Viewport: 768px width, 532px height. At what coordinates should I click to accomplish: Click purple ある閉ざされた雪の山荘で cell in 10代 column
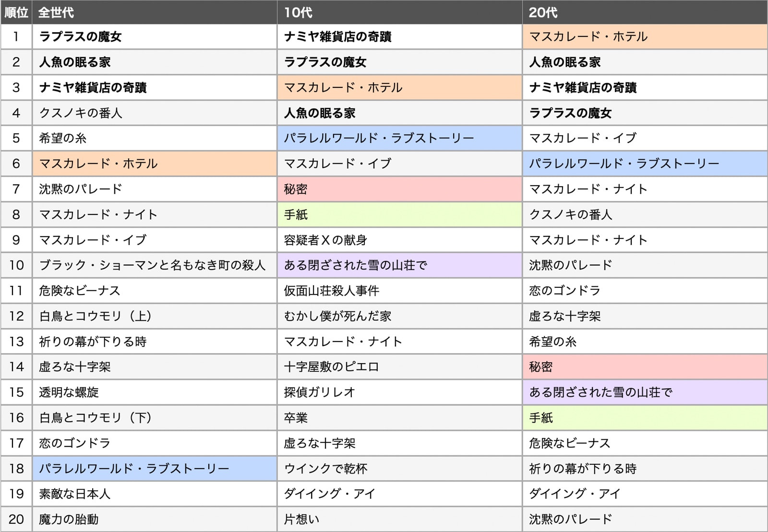click(x=355, y=265)
